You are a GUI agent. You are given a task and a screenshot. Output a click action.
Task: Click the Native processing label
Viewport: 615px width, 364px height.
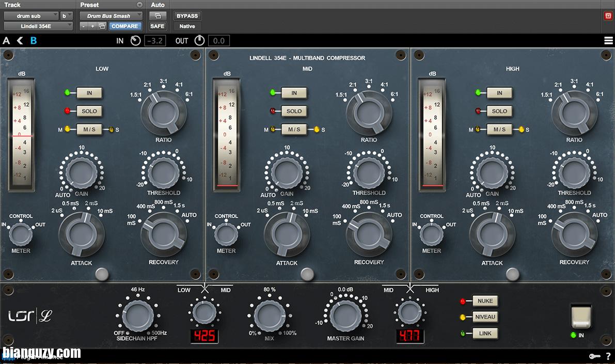click(x=186, y=26)
